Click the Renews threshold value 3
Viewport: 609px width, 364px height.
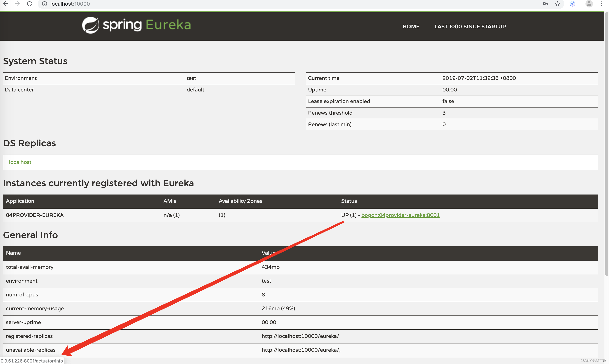click(444, 113)
